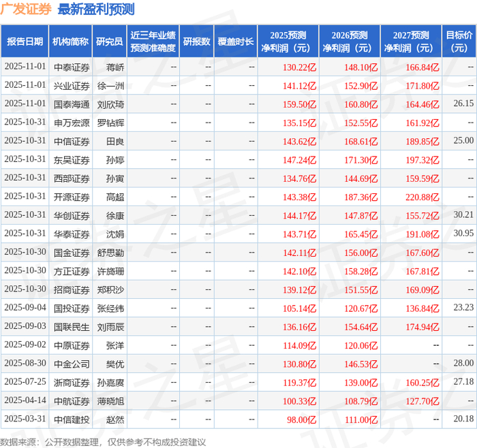Click the 研报数 column header

pyautogui.click(x=196, y=42)
